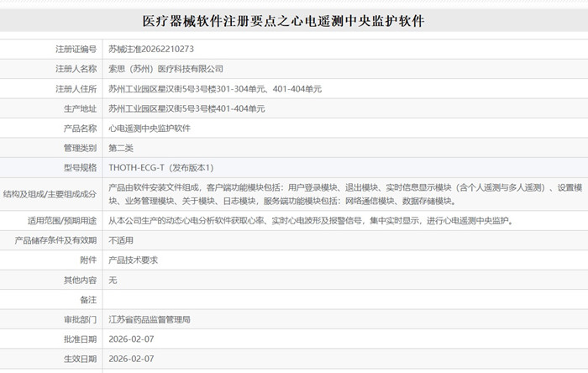
Task: Select the 产品储存条件及有效期 label
Action: pos(55,240)
